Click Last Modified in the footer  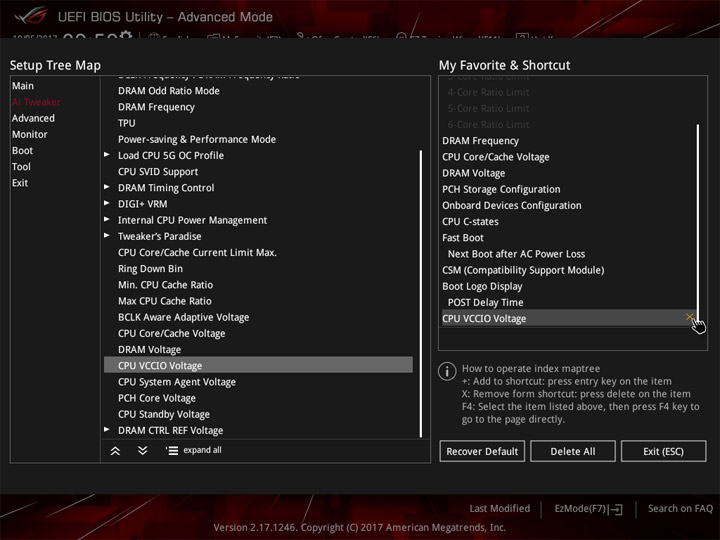[x=500, y=508]
